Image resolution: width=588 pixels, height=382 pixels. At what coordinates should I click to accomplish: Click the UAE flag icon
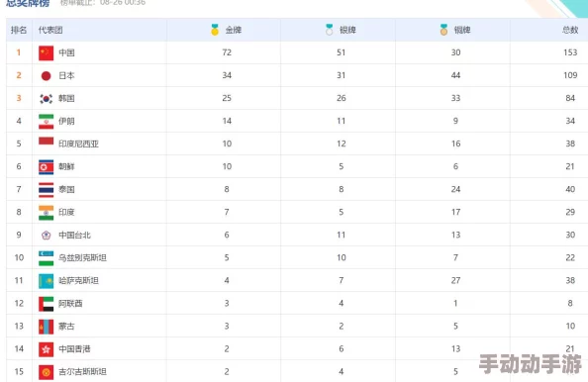pyautogui.click(x=47, y=304)
